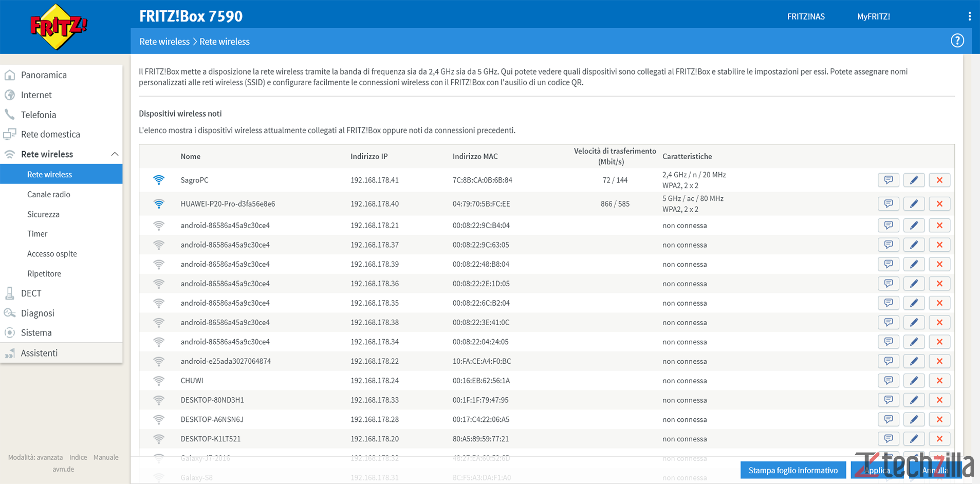
Task: Edit device with IP 192.168.178.21
Action: (914, 226)
